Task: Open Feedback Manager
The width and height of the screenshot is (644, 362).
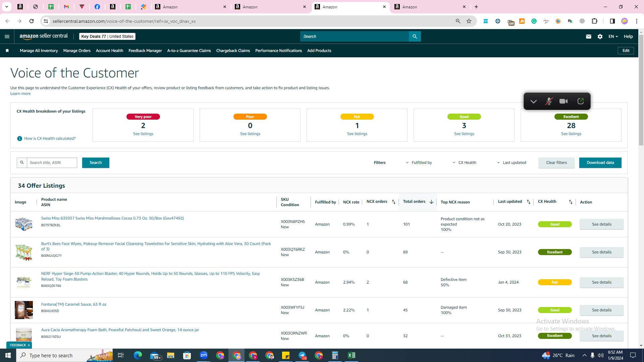Action: [x=145, y=51]
